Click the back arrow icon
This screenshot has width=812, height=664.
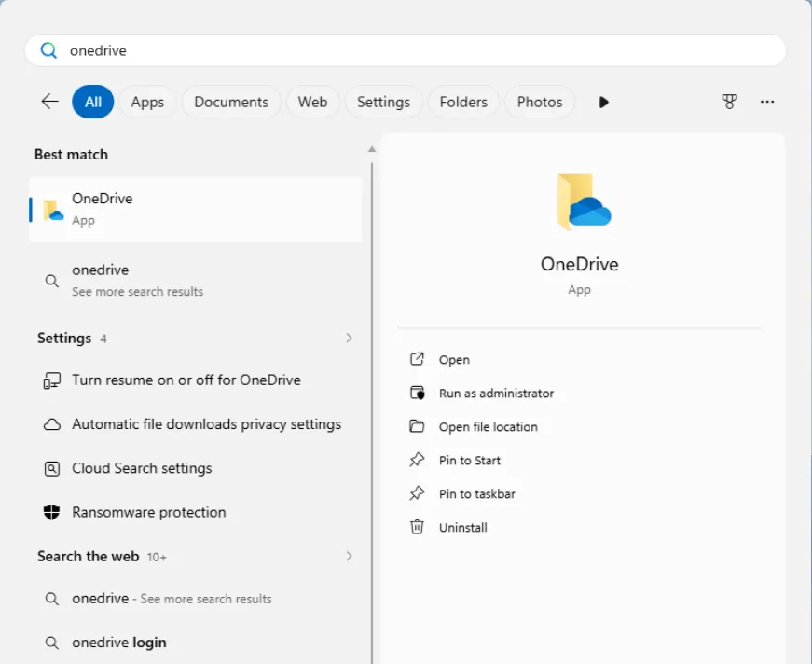[x=49, y=102]
